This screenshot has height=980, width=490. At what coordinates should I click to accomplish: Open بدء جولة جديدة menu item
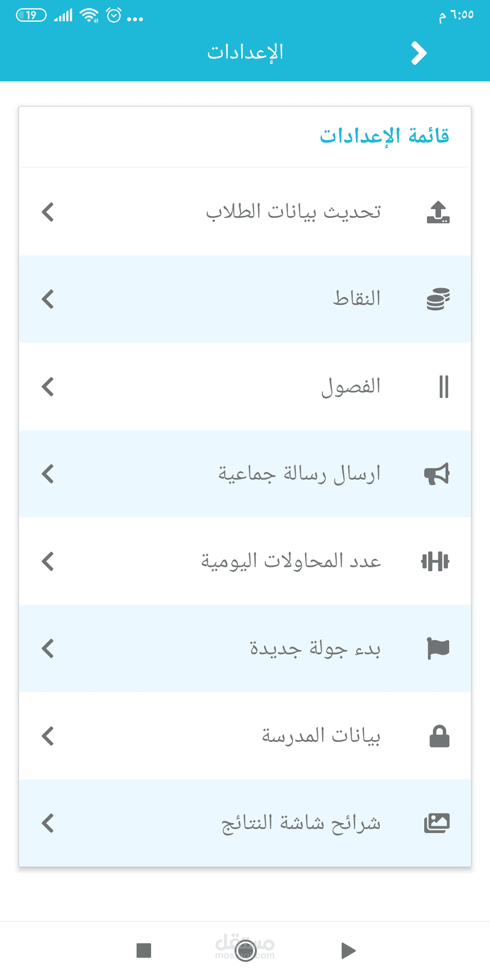click(x=245, y=648)
